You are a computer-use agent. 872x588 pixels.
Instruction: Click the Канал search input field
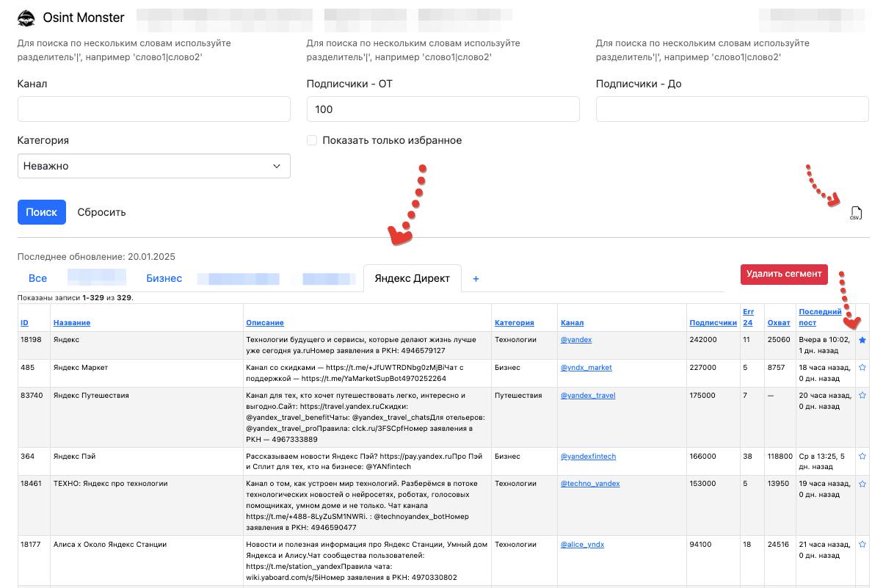click(153, 109)
